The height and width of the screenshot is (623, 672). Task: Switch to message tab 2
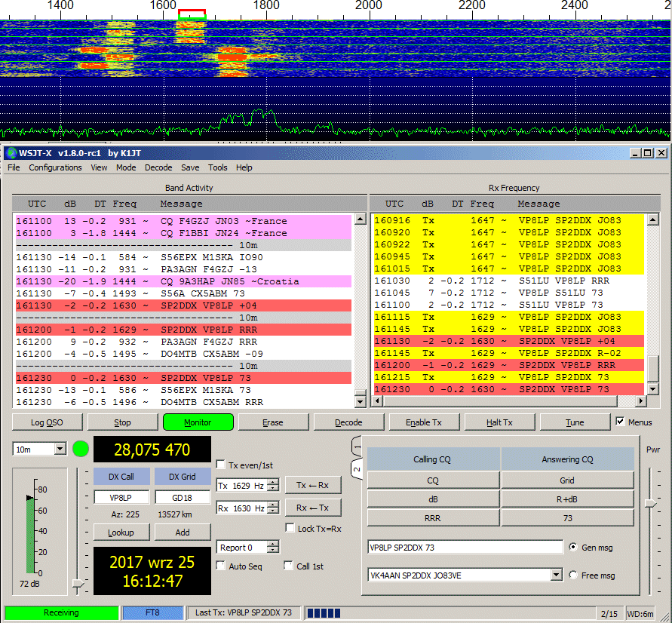tap(357, 469)
